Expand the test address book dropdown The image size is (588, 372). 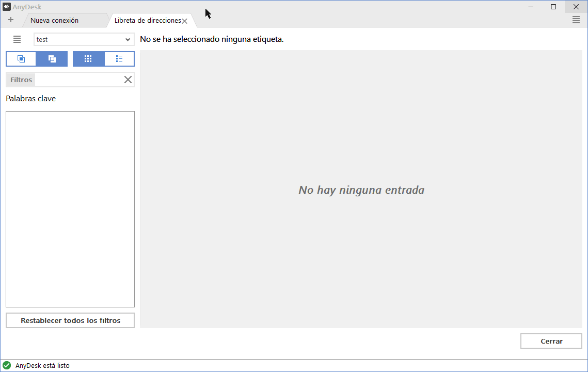coord(84,39)
